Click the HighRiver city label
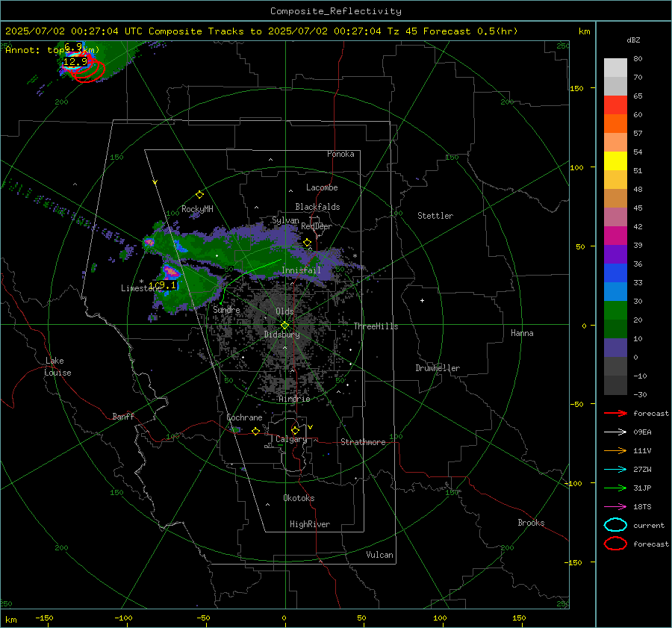The height and width of the screenshot is (628, 672). (310, 524)
